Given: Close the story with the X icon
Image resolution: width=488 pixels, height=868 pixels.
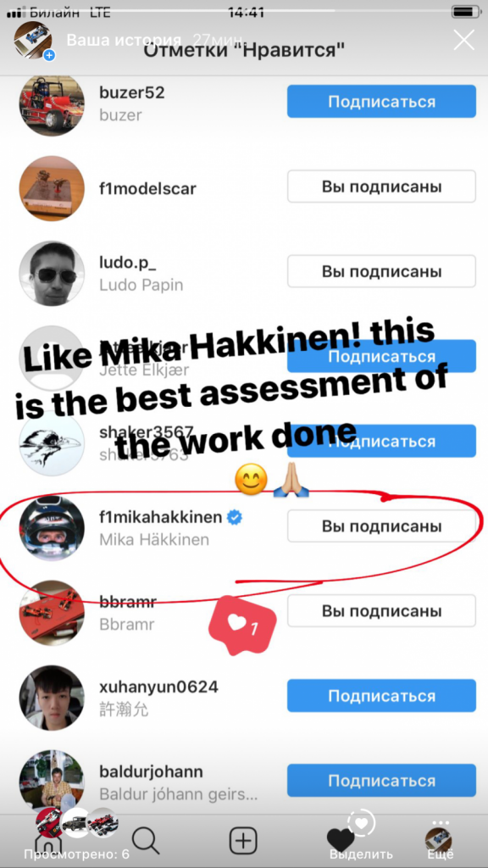Looking at the screenshot, I should coord(463,40).
